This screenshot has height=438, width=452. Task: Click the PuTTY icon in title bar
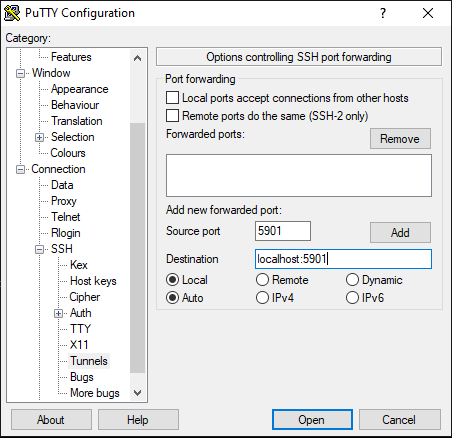pyautogui.click(x=12, y=13)
